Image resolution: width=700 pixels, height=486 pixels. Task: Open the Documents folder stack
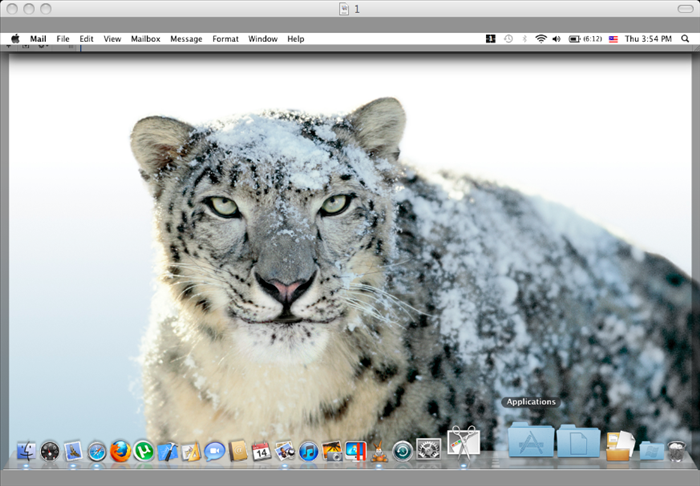578,441
